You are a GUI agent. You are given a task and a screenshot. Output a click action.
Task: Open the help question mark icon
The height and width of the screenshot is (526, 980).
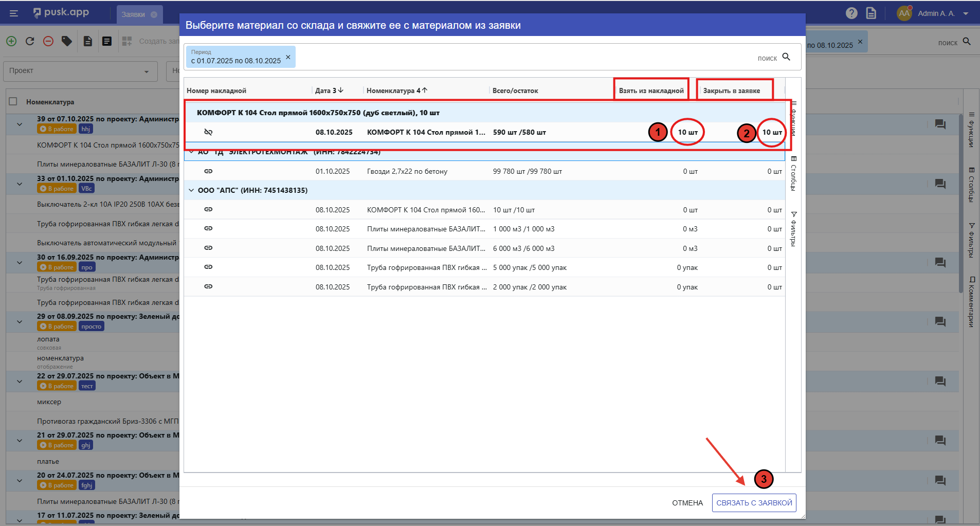[851, 13]
